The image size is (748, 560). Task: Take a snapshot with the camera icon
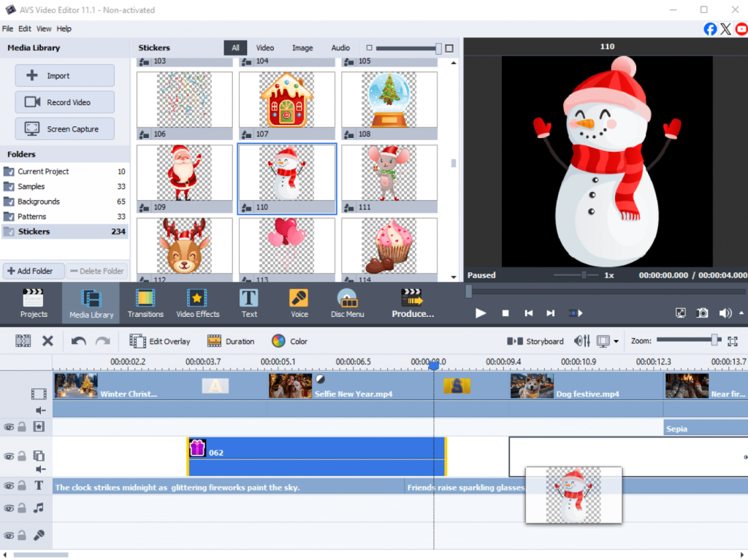[702, 312]
